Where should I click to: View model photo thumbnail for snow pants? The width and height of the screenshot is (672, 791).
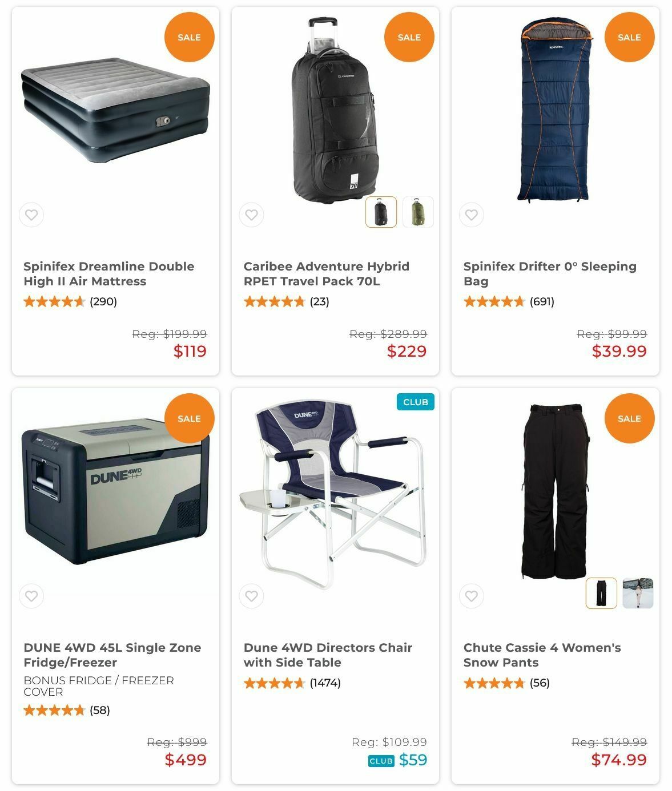point(638,593)
